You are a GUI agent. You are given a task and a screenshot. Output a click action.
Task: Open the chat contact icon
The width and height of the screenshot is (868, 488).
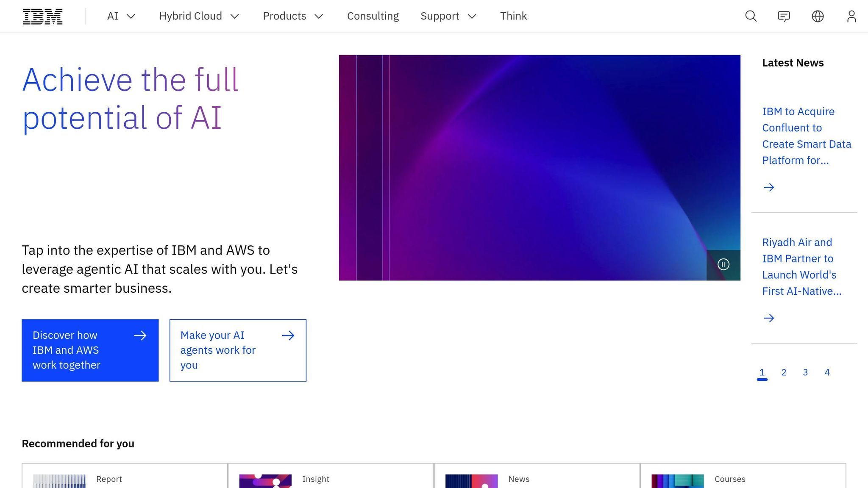pyautogui.click(x=784, y=16)
